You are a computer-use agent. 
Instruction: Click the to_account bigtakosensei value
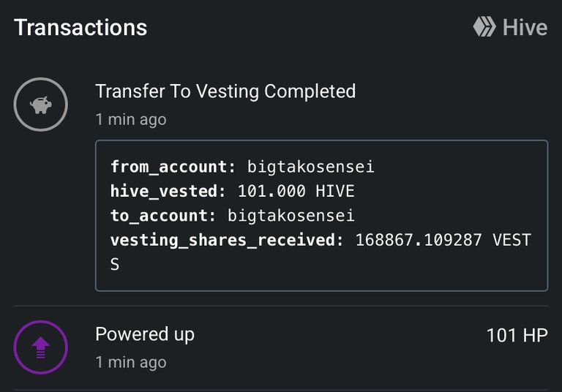[291, 216]
